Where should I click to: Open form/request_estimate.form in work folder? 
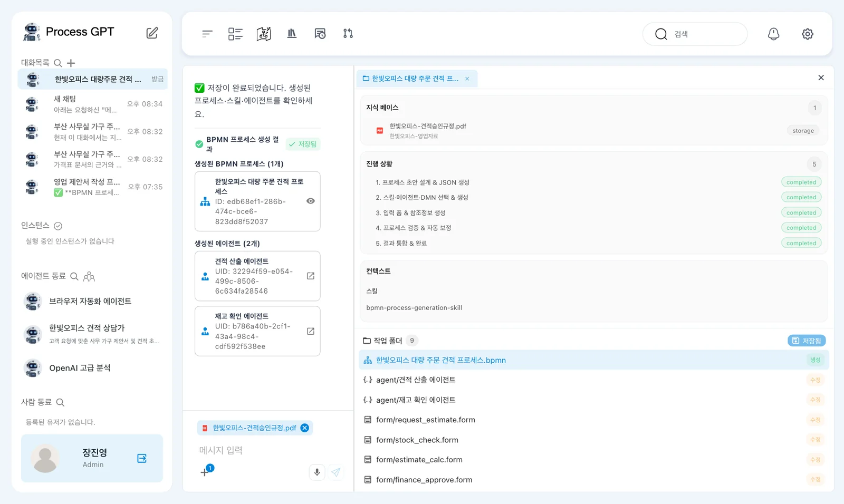coord(594,420)
